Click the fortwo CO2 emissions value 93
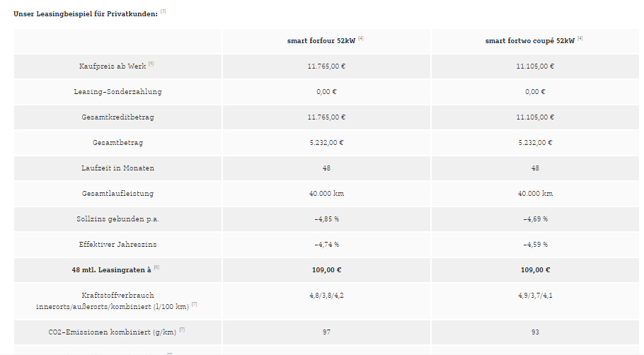Screen dimensions: 644x355 pyautogui.click(x=535, y=332)
